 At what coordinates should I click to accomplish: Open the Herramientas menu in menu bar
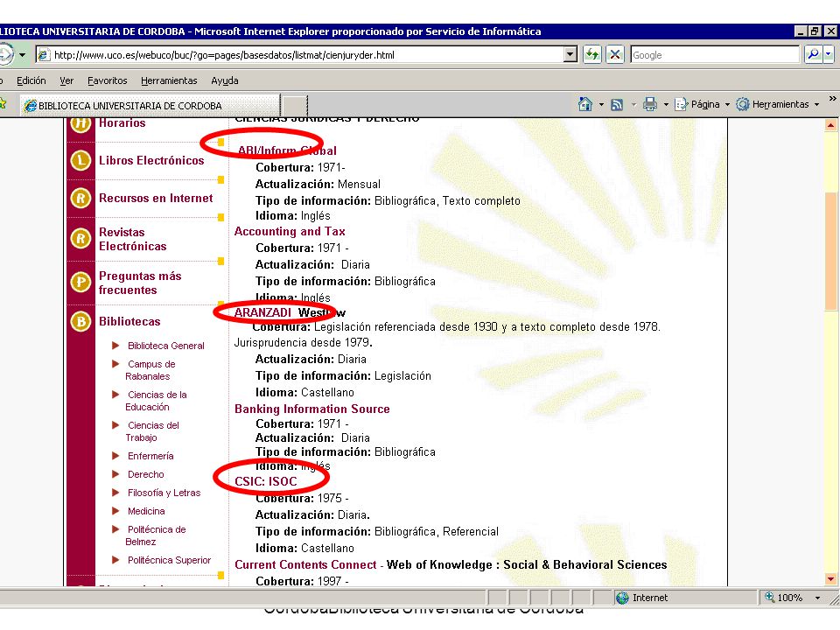pyautogui.click(x=169, y=80)
